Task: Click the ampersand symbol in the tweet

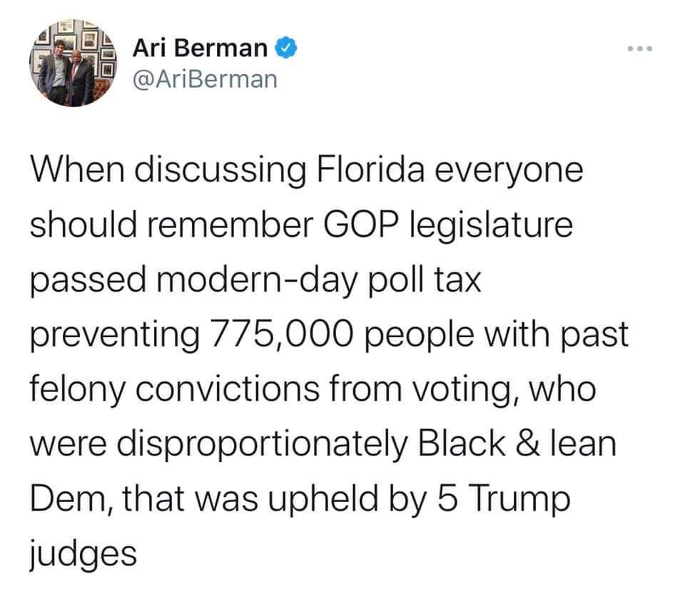Action: point(527,444)
